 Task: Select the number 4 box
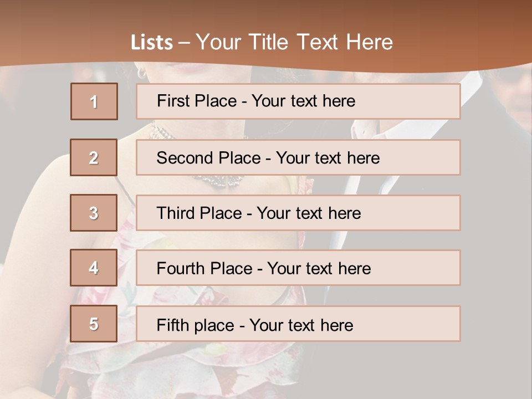pos(94,268)
